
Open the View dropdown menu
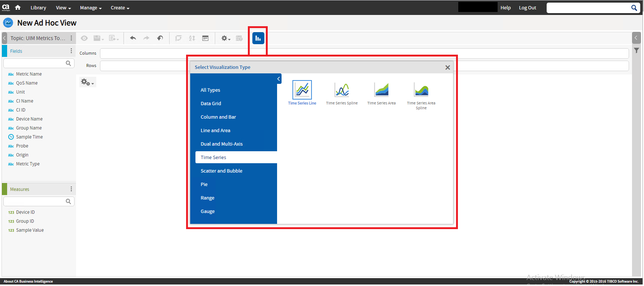pyautogui.click(x=63, y=8)
